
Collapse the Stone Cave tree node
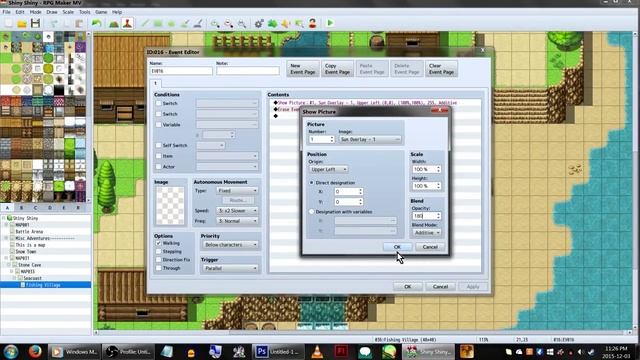(9, 265)
